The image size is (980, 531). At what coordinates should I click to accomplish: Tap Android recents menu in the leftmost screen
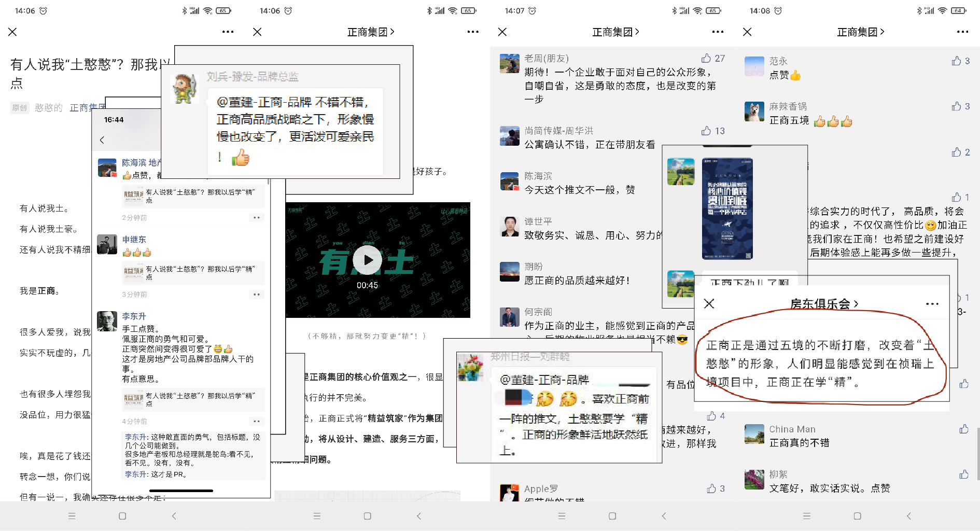pos(72,516)
